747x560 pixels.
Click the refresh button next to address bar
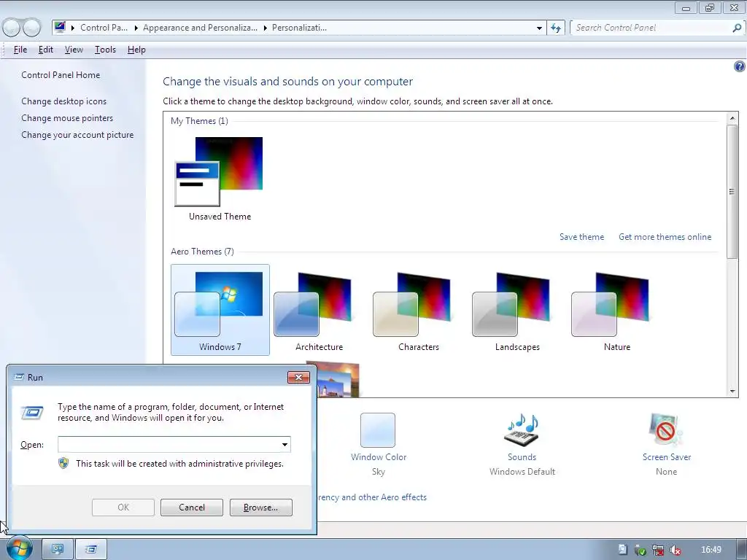tap(556, 28)
